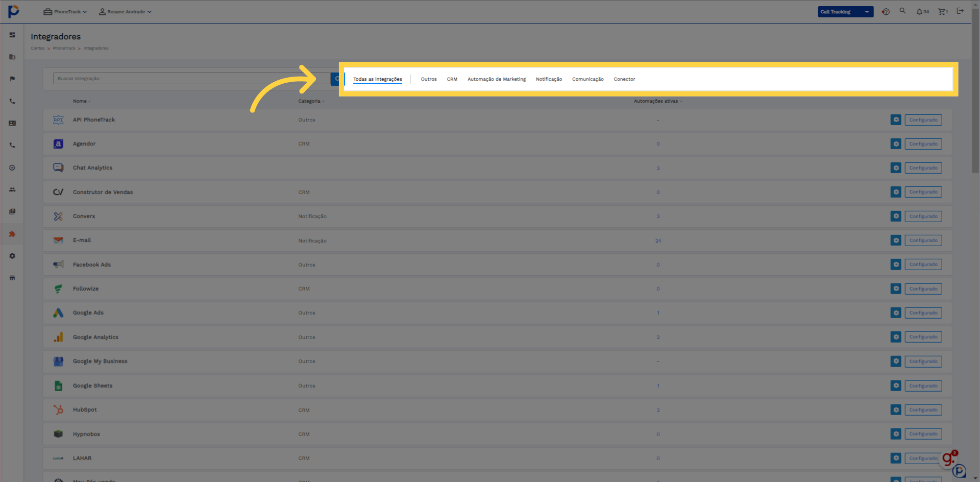Click the Google Sheets logo icon
The width and height of the screenshot is (980, 482).
[x=58, y=385]
